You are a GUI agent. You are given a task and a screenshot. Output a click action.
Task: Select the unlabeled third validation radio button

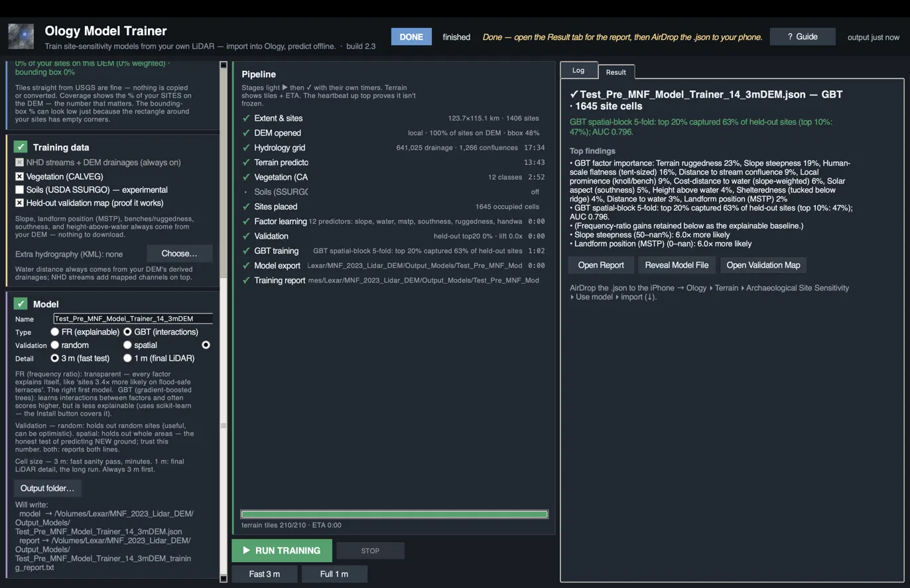click(x=206, y=345)
